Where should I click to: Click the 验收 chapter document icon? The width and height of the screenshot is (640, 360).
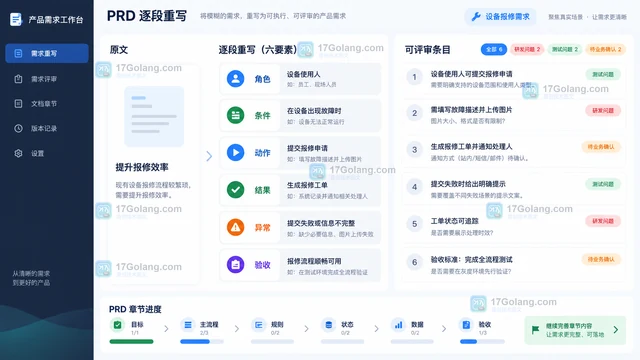pyautogui.click(x=466, y=325)
